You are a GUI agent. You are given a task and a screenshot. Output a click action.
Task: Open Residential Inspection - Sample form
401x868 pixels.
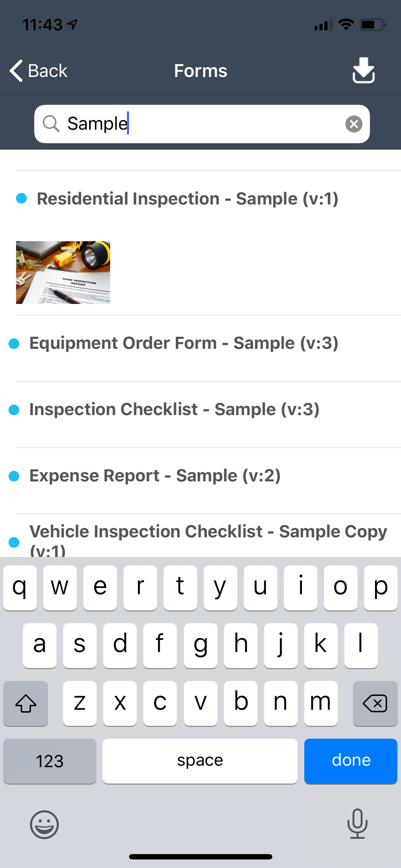coord(188,198)
